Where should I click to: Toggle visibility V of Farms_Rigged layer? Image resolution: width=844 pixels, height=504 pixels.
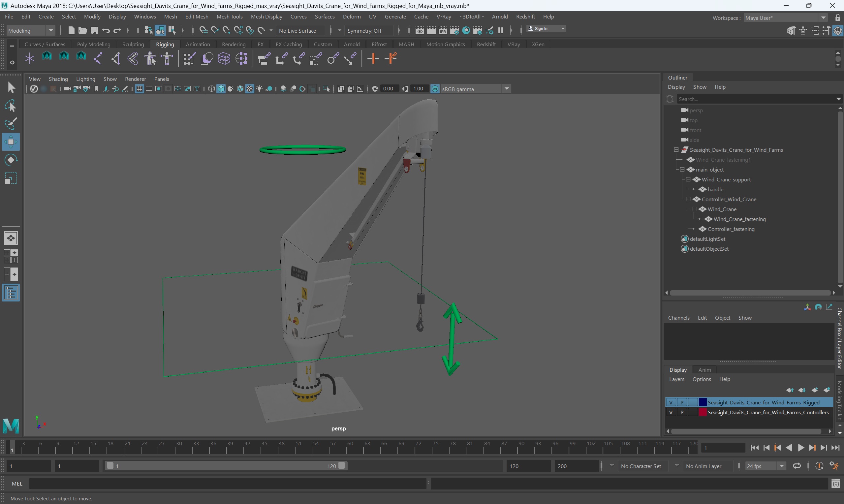pyautogui.click(x=671, y=402)
